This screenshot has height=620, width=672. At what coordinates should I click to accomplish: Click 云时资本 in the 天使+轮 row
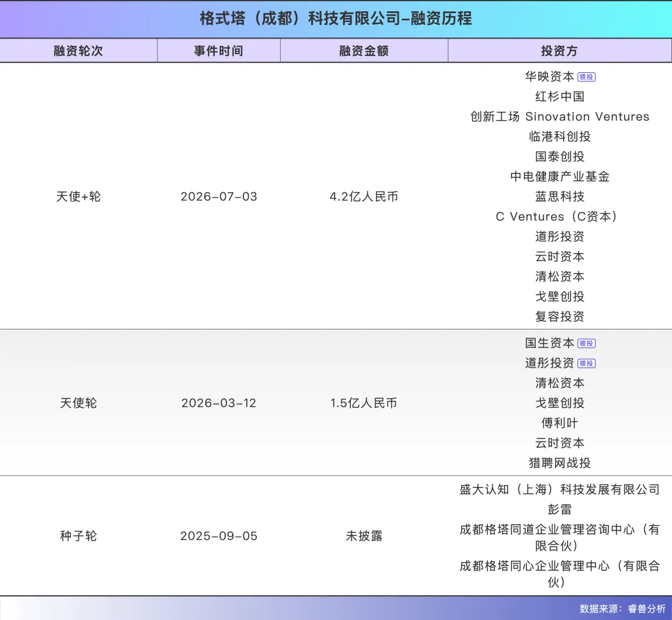coord(560,257)
